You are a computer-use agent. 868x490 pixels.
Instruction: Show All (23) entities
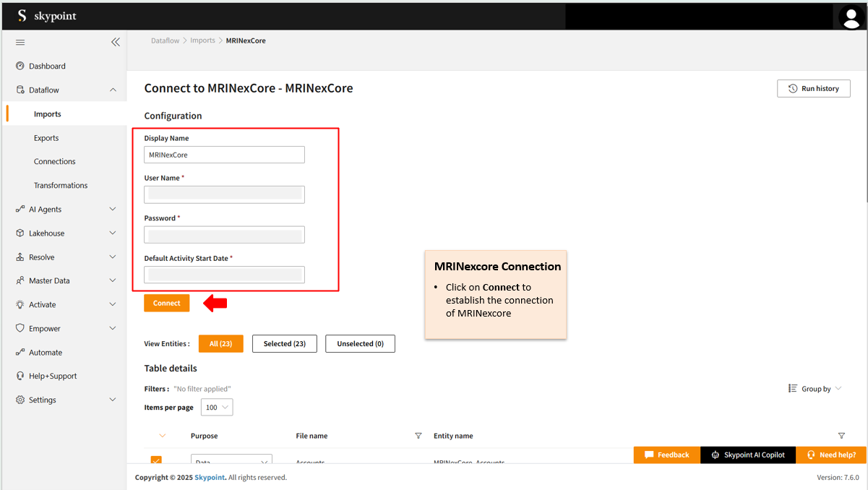pos(221,344)
